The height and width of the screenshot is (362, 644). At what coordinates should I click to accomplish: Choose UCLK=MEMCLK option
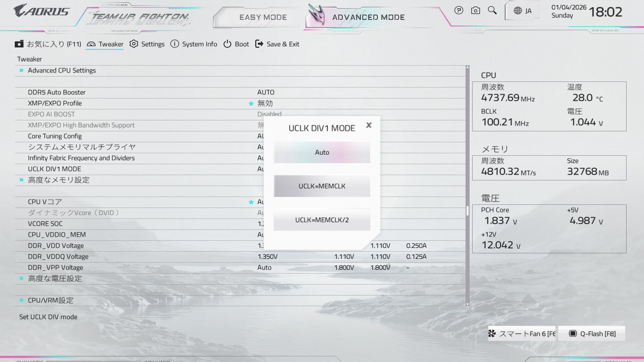click(322, 186)
